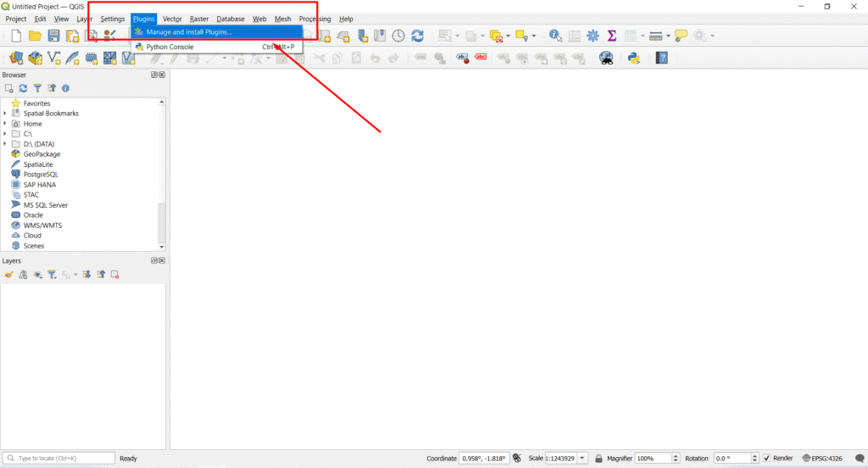This screenshot has height=468, width=868.
Task: Open dropdown arrow beside the Measure Line ruler
Action: coord(668,36)
